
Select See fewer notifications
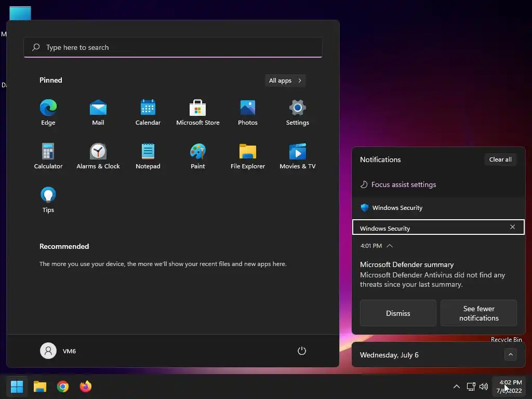[478, 313]
